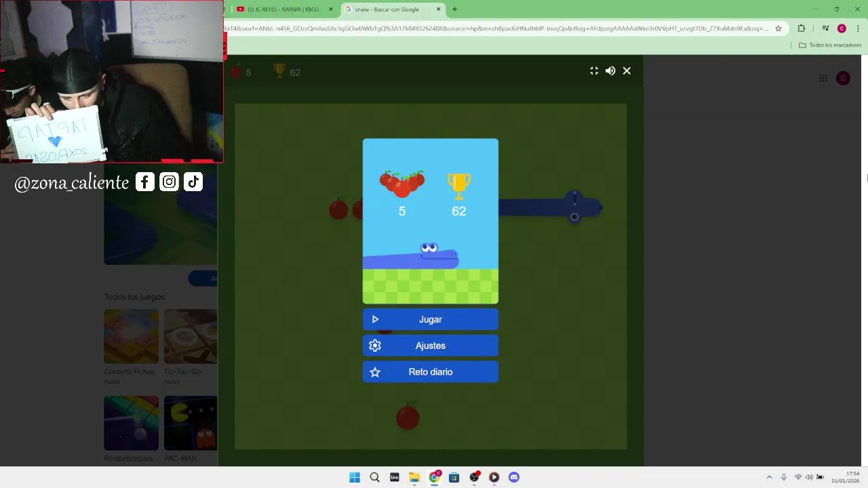Image resolution: width=868 pixels, height=488 pixels.
Task: Expand the system tray hidden icons chevron
Action: coord(769,477)
